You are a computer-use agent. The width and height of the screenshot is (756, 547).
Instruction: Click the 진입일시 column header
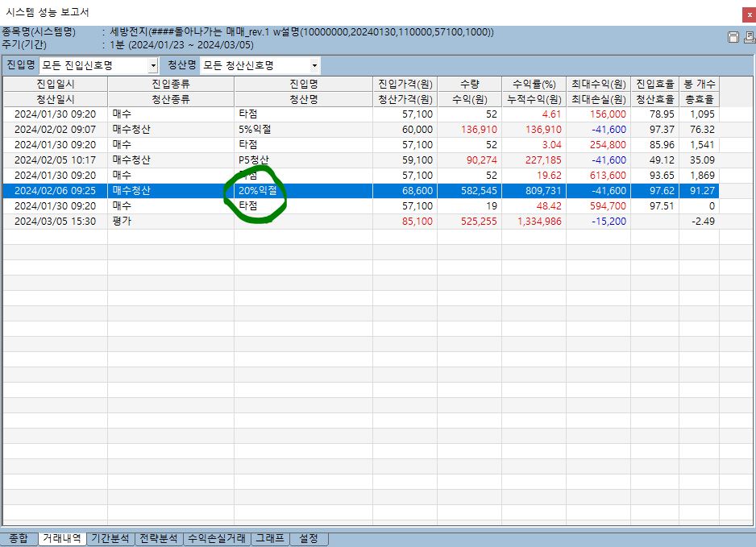click(x=54, y=84)
